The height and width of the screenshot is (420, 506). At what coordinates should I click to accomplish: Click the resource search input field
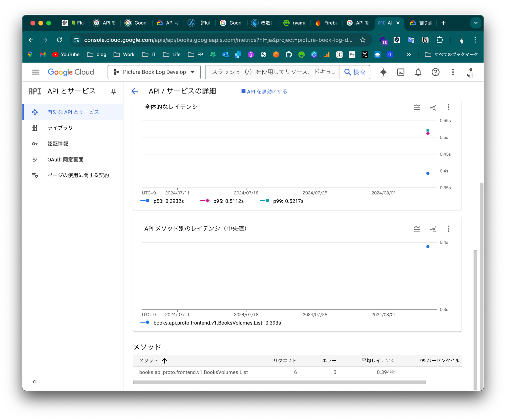coord(272,72)
